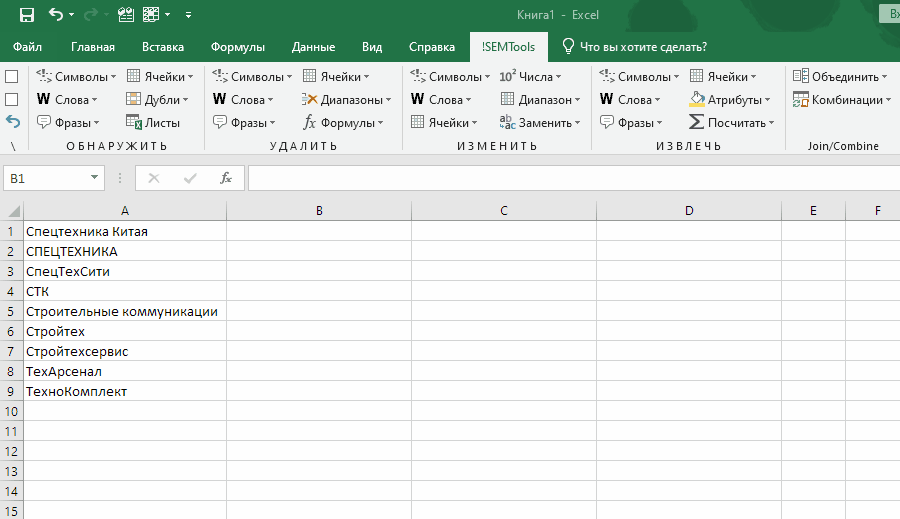This screenshot has width=900, height=519.
Task: Open the Атрибуты menu
Action: click(x=730, y=99)
